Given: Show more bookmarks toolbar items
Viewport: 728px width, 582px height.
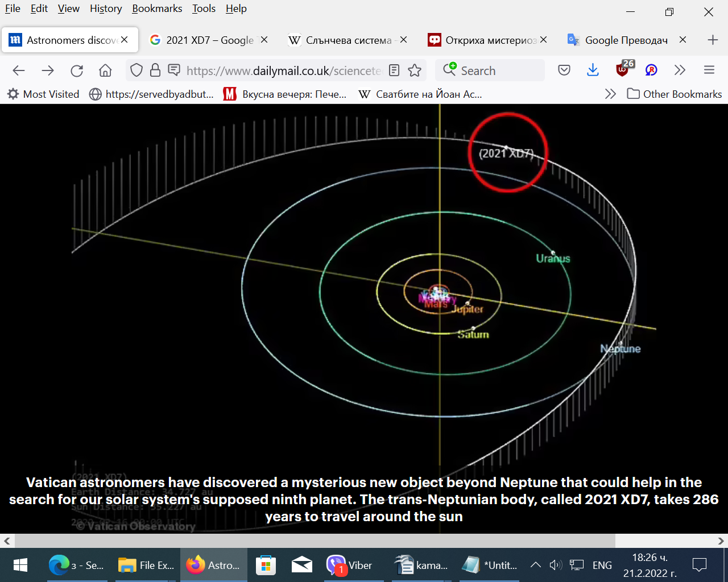Looking at the screenshot, I should tap(610, 94).
